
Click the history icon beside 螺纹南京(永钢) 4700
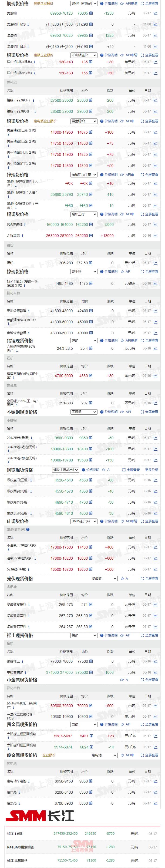tap(91, 502)
